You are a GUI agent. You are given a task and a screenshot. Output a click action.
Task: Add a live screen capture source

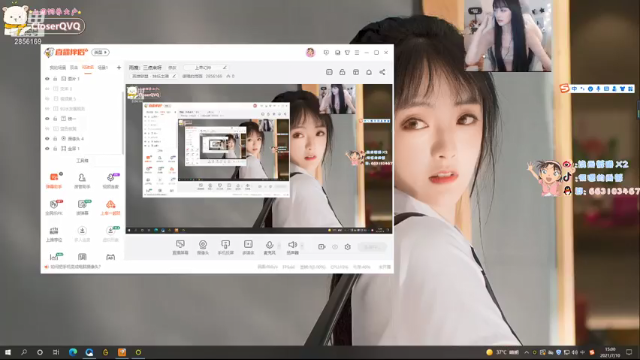[180, 247]
